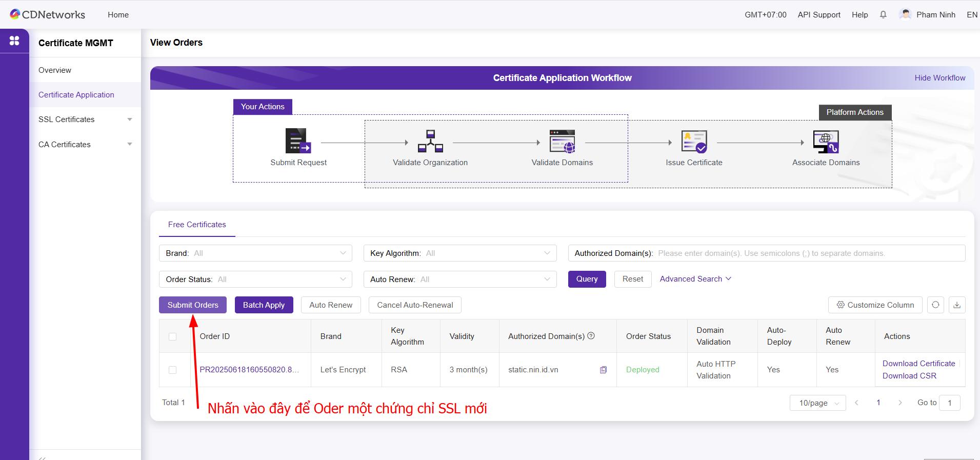Click the notification bell icon
Viewport: 980px width, 460px height.
(883, 15)
